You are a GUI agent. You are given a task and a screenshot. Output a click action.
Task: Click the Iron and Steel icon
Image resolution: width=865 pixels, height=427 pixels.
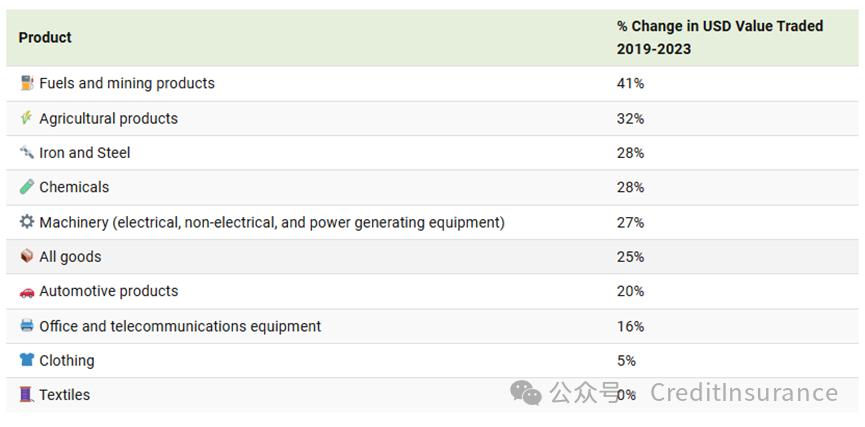point(26,152)
